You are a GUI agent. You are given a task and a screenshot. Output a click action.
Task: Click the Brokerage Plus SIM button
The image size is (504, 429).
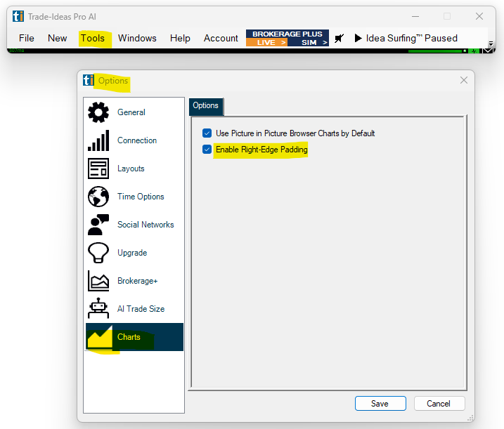pos(309,43)
